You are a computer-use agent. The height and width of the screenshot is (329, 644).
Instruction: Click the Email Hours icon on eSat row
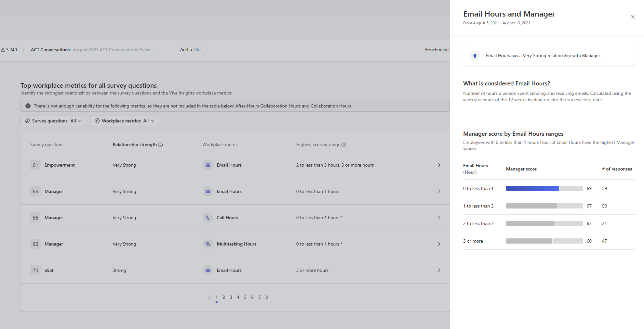click(x=208, y=270)
